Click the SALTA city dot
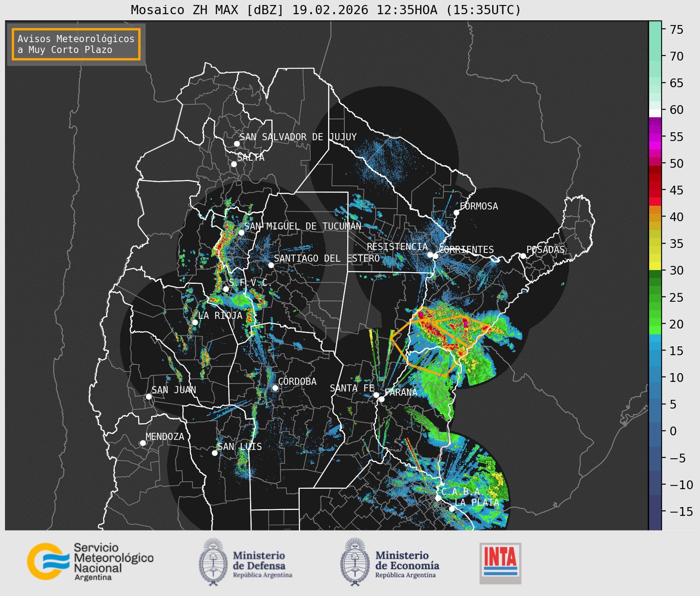Screen dimensions: 700x596 coord(234,164)
